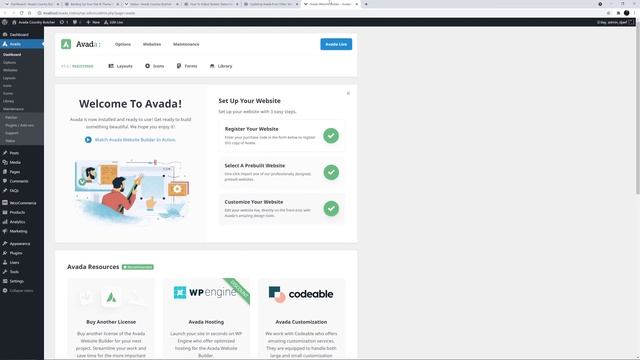Visit site Avada Country Butcher from admin bar
The width and height of the screenshot is (640, 360).
click(33, 22)
